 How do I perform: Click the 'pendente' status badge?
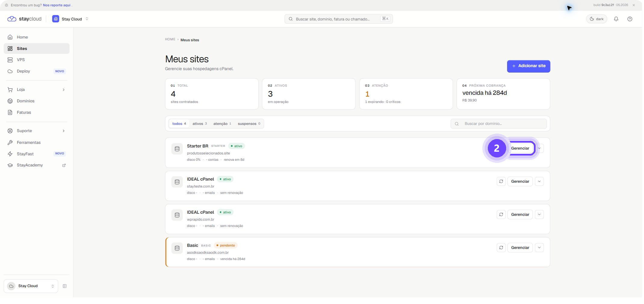coord(226,245)
